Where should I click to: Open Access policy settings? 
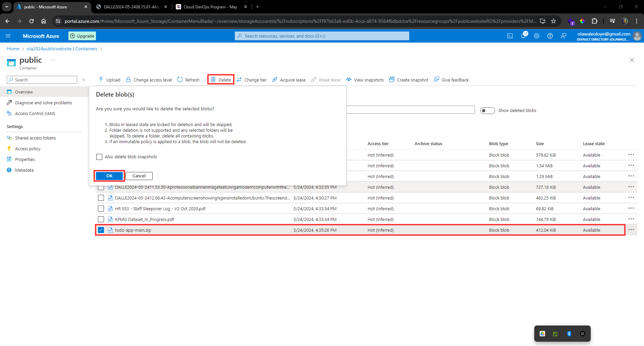28,149
